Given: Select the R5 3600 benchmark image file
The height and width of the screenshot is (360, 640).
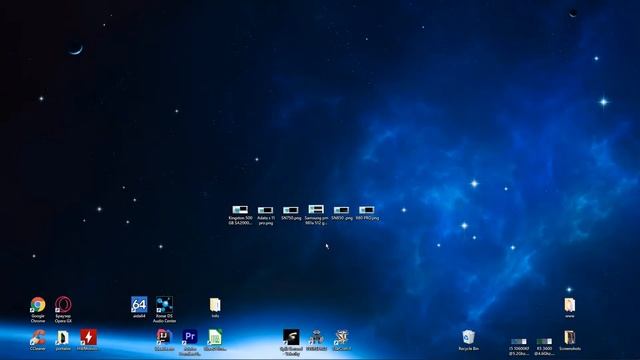Looking at the screenshot, I should coord(544,342).
